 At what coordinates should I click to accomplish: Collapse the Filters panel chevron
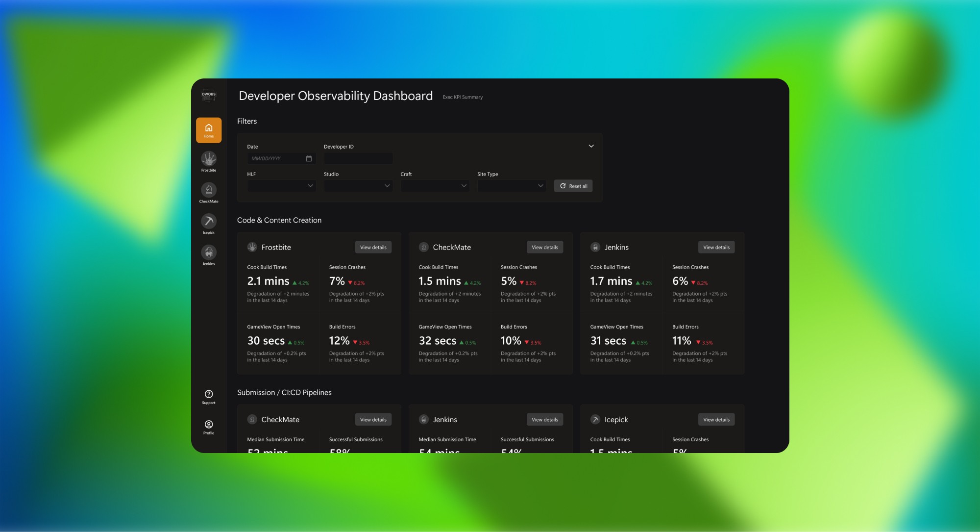591,146
